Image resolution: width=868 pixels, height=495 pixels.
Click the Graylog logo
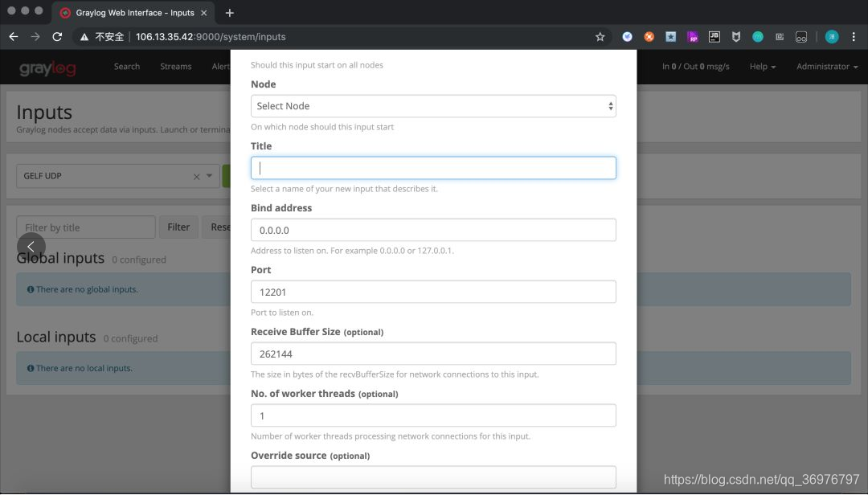click(x=47, y=67)
